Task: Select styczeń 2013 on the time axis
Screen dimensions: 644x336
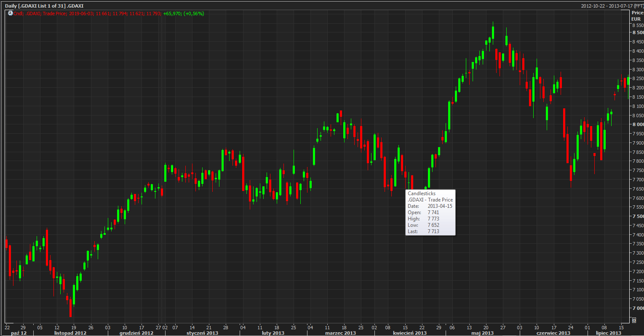Action: click(202, 333)
